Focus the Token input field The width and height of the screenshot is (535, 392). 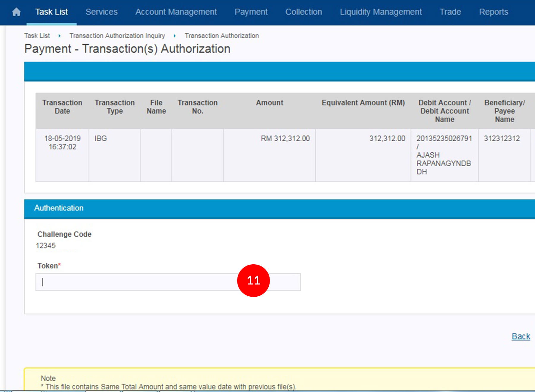click(x=137, y=282)
